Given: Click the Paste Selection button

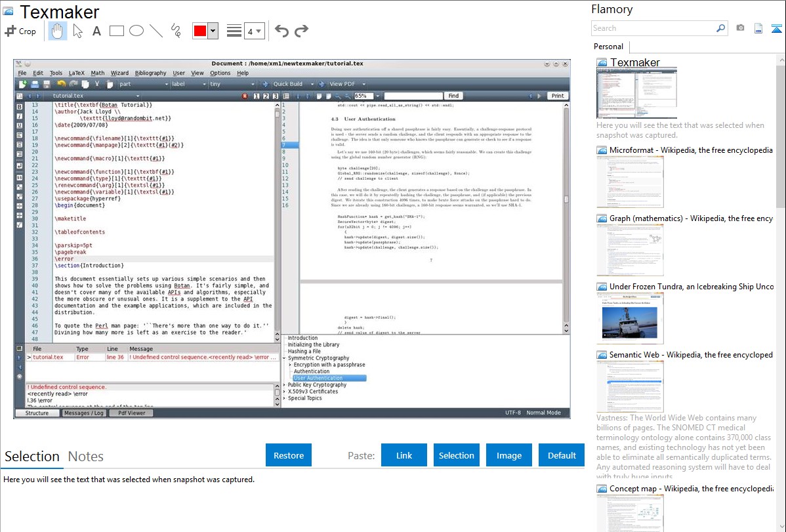Looking at the screenshot, I should coord(456,455).
